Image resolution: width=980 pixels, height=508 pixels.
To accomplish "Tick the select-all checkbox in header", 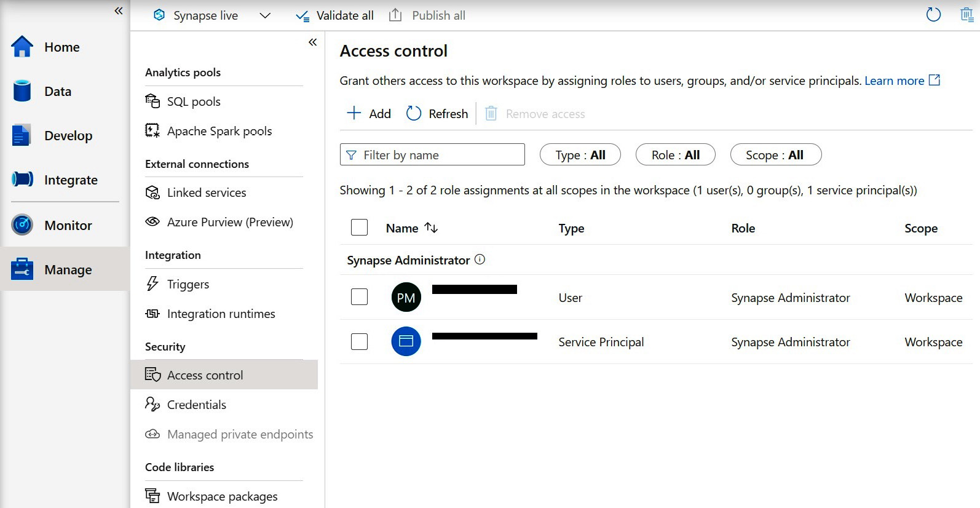I will (359, 228).
